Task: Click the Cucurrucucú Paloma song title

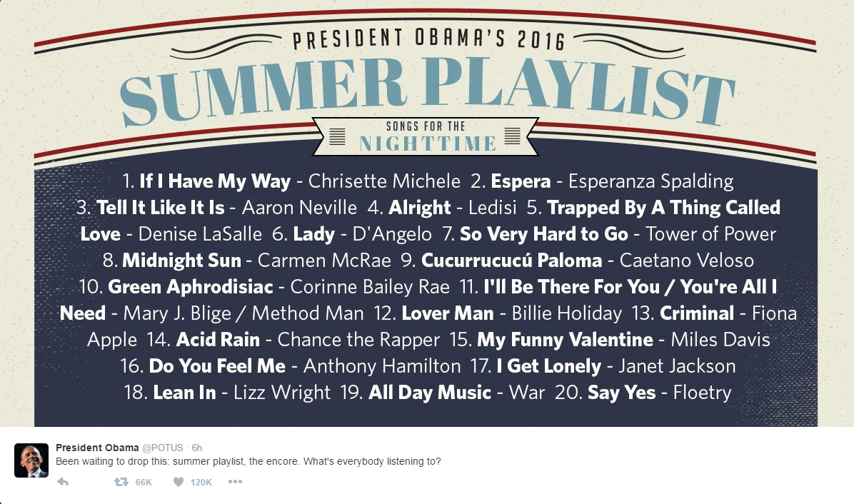Action: point(511,261)
